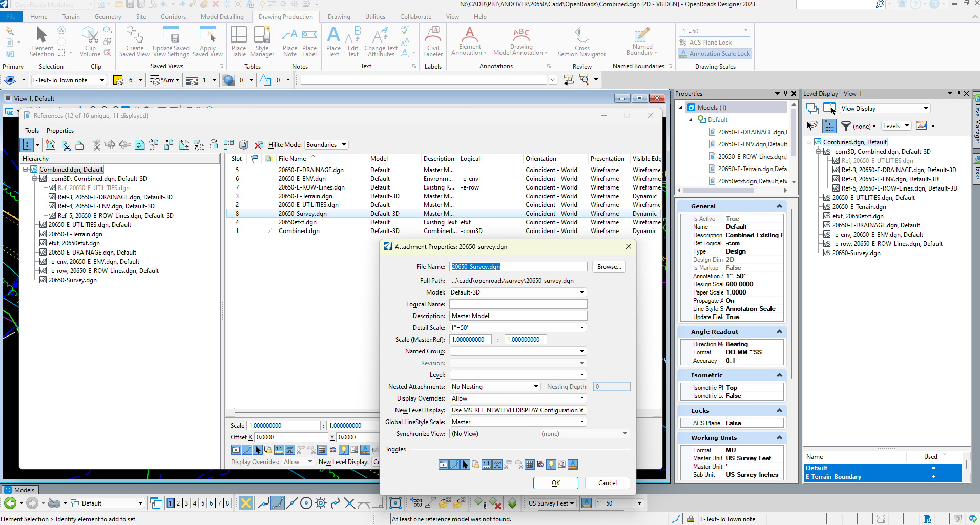Toggle Annotation Scale Lock
This screenshot has width=980, height=525.
[x=714, y=53]
